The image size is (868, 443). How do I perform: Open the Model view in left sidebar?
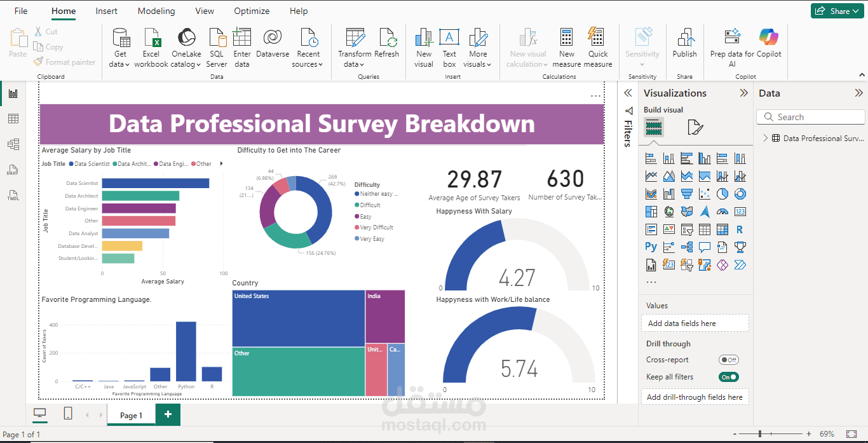[x=13, y=144]
